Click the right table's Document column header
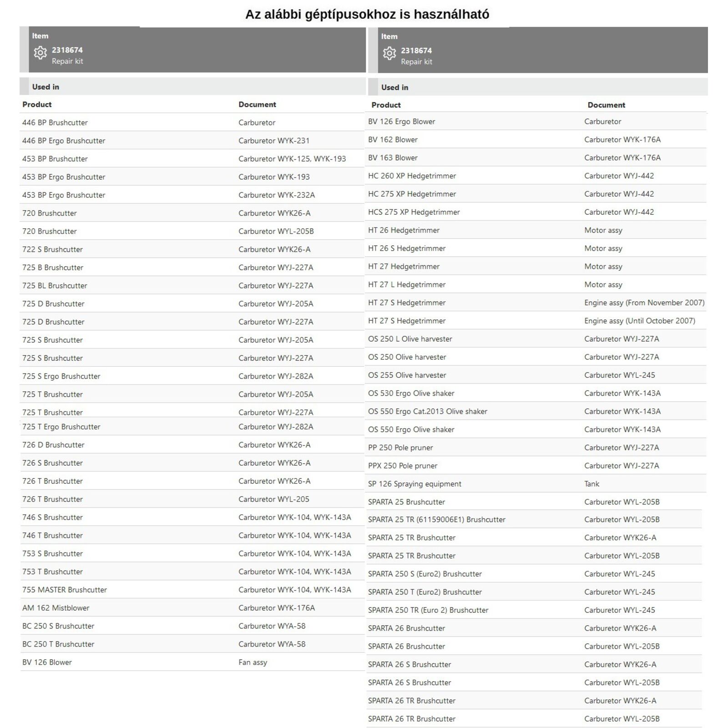The height and width of the screenshot is (728, 728). tap(606, 105)
